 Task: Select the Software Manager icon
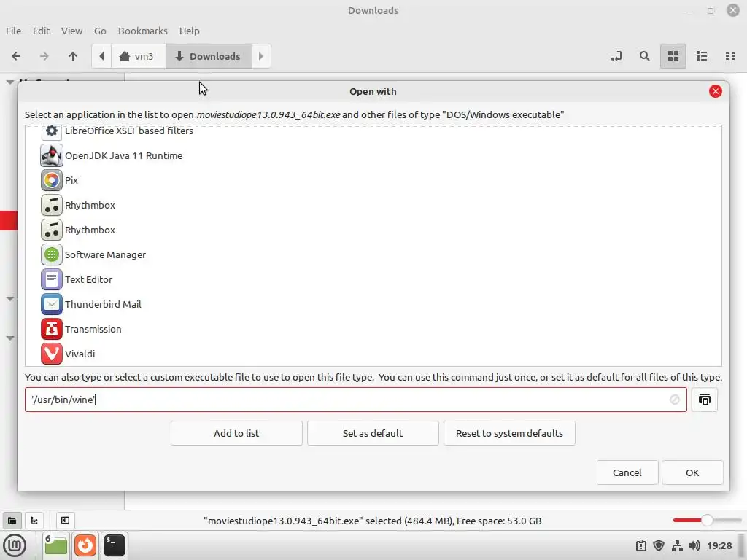coord(52,254)
